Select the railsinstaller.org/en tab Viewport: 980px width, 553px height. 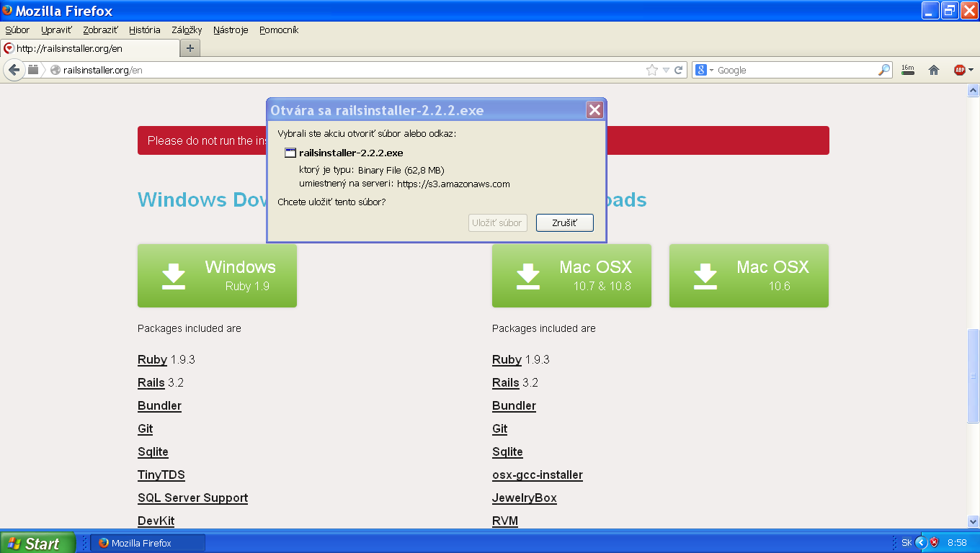(90, 48)
